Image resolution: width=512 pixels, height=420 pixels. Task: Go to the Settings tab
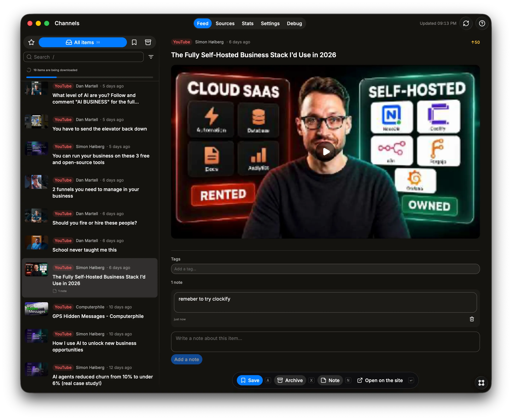tap(270, 24)
